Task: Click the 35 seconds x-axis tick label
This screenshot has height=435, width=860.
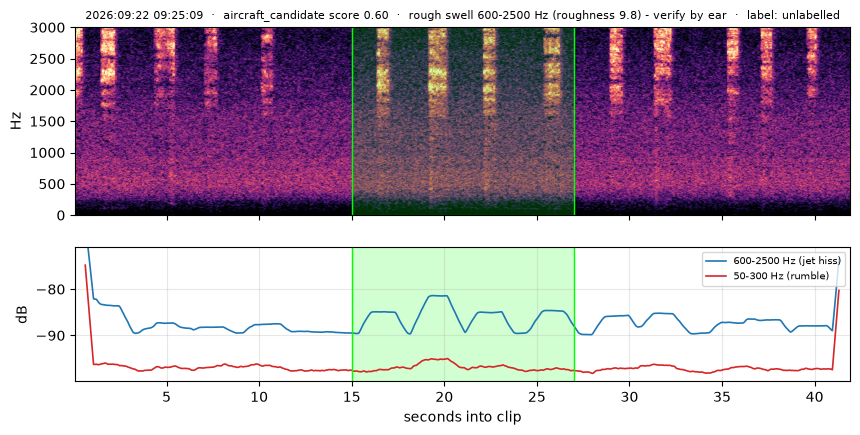Action: pos(722,396)
